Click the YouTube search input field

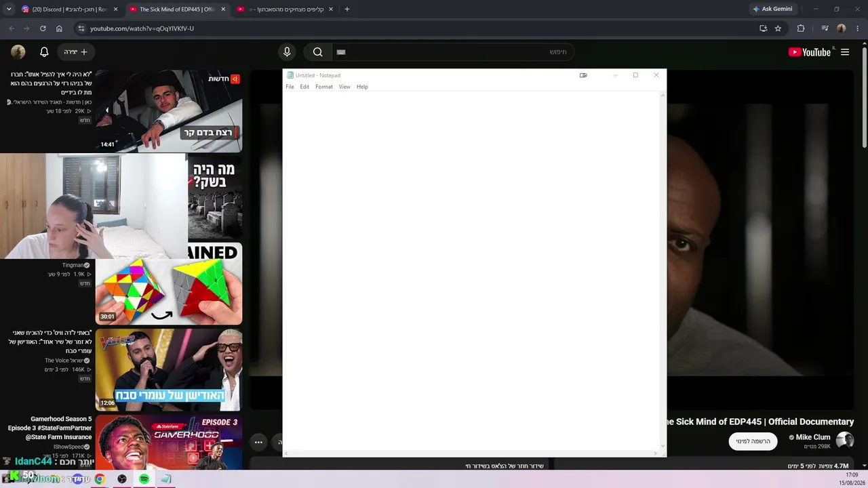click(452, 52)
